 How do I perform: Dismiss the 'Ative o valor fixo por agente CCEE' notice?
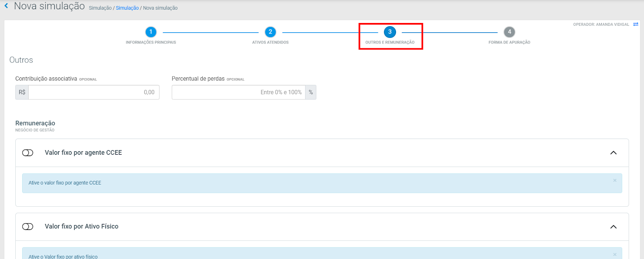pyautogui.click(x=615, y=180)
